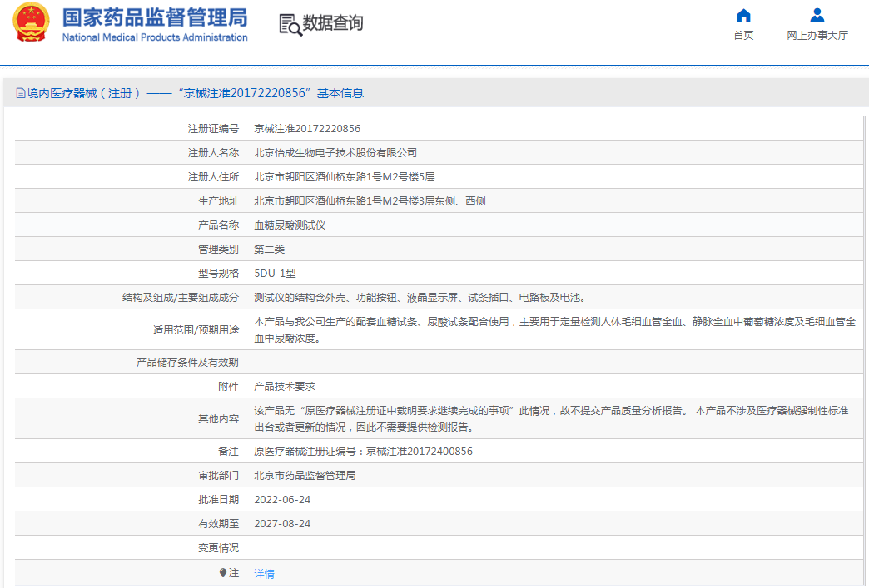Select the 注册证编号 value 京械注准20172220856
This screenshot has height=588, width=869.
(307, 129)
